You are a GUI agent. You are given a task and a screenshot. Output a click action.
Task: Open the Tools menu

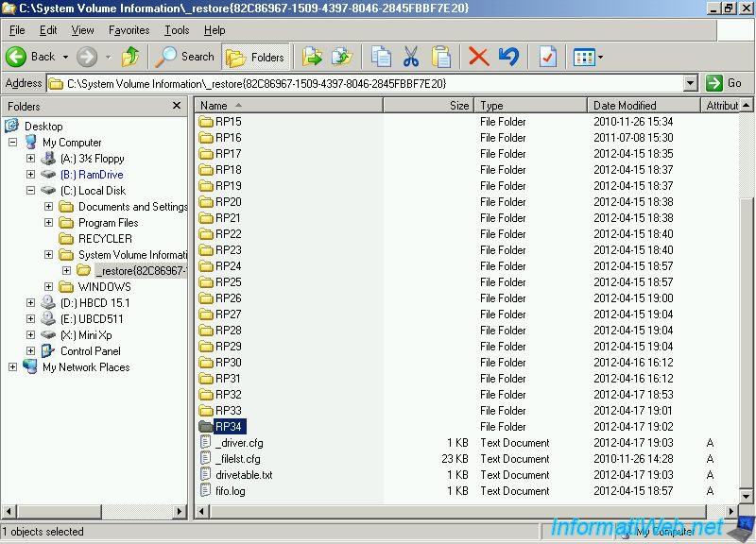click(177, 30)
